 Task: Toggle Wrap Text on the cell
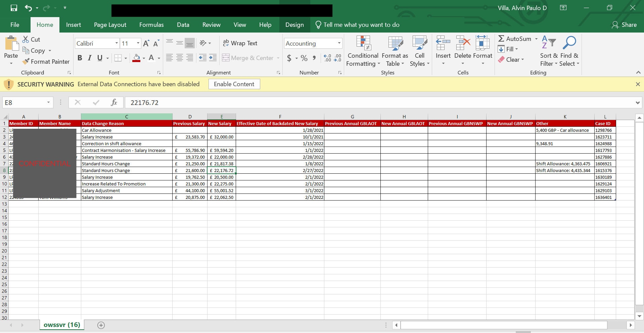[240, 43]
